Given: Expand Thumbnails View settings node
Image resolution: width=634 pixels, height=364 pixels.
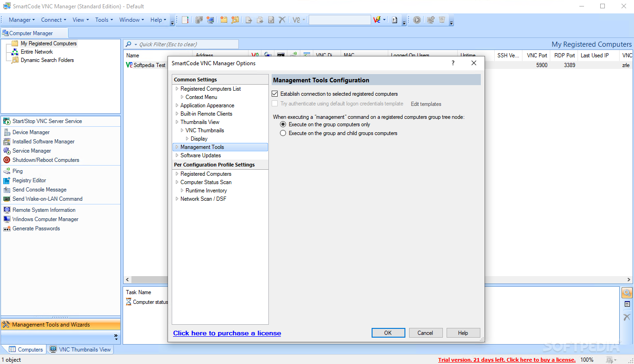Looking at the screenshot, I should (x=177, y=122).
